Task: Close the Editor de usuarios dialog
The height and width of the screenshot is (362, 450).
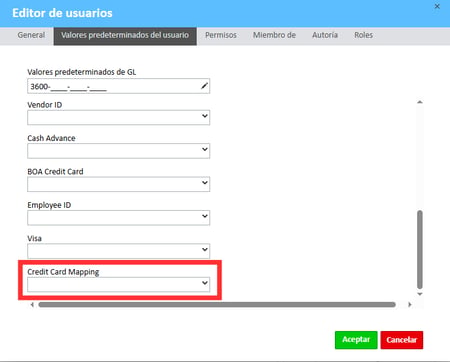Action: click(x=437, y=6)
